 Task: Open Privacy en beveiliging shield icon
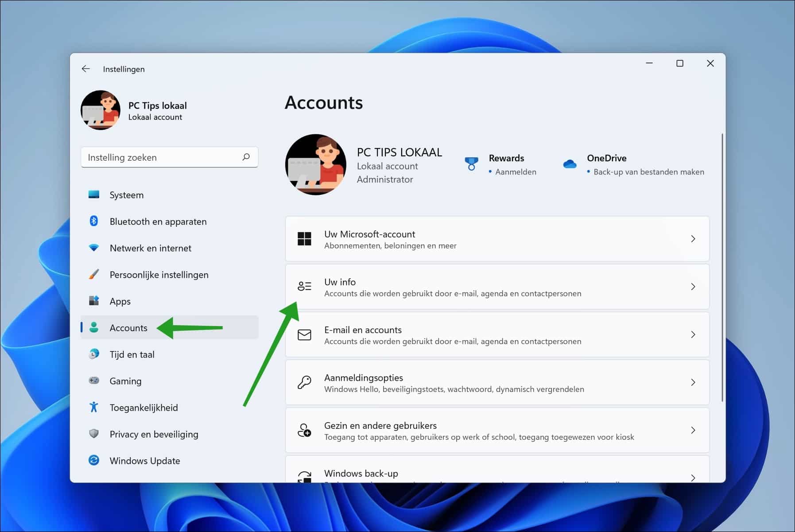click(94, 434)
